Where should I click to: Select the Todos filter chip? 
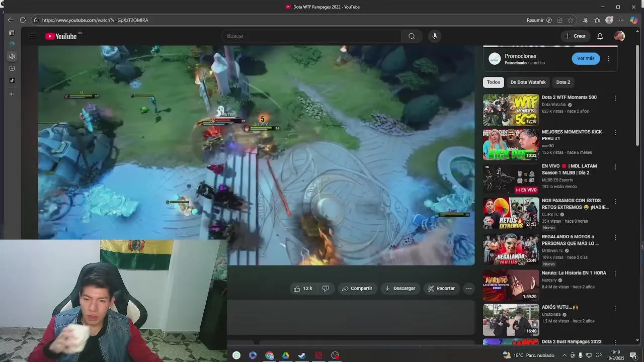pos(494,82)
